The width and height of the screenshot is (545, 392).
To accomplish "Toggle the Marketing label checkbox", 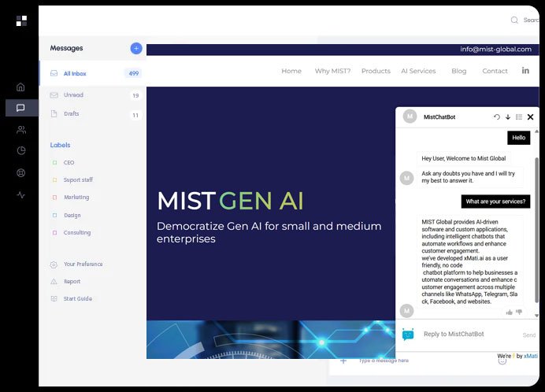I will pyautogui.click(x=54, y=198).
